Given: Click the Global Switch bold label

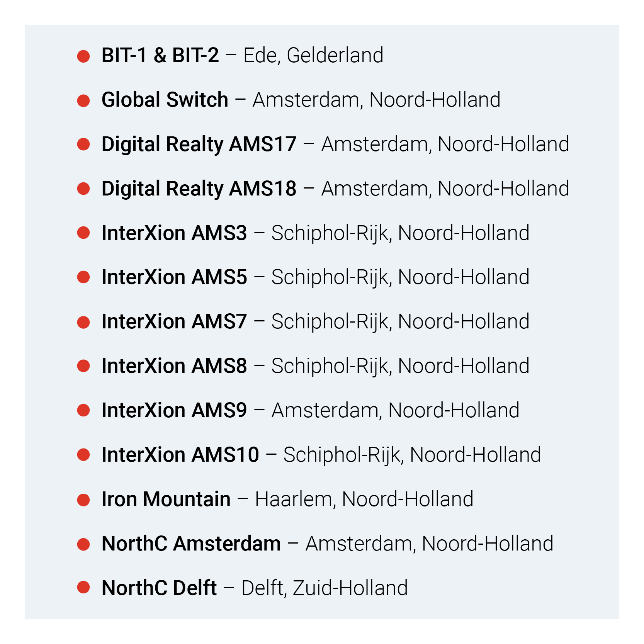Looking at the screenshot, I should pyautogui.click(x=165, y=100).
